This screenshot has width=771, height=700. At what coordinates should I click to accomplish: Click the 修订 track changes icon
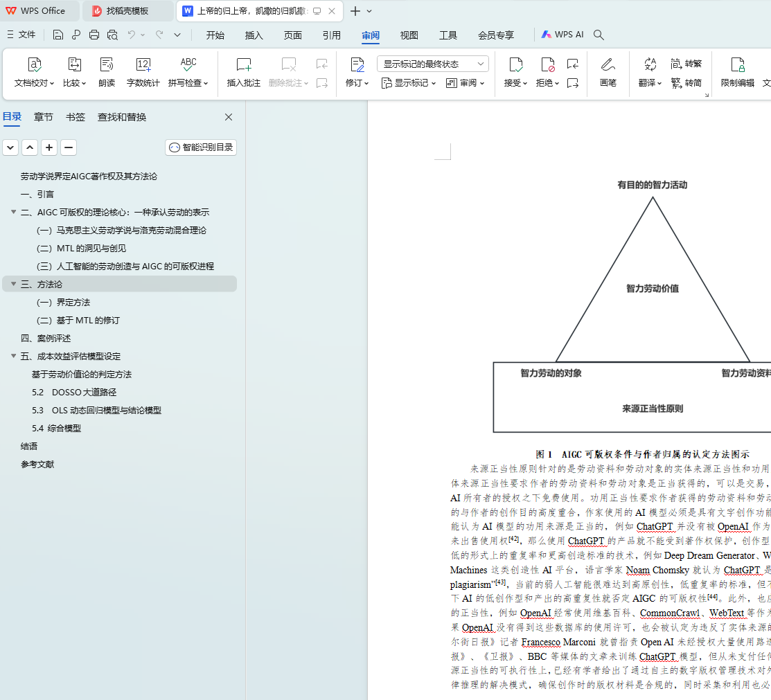click(x=357, y=65)
